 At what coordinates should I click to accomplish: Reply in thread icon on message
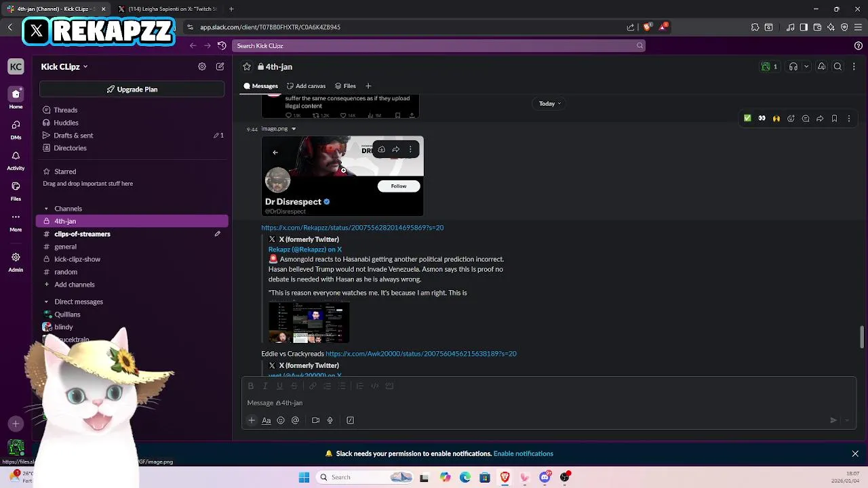tap(806, 119)
